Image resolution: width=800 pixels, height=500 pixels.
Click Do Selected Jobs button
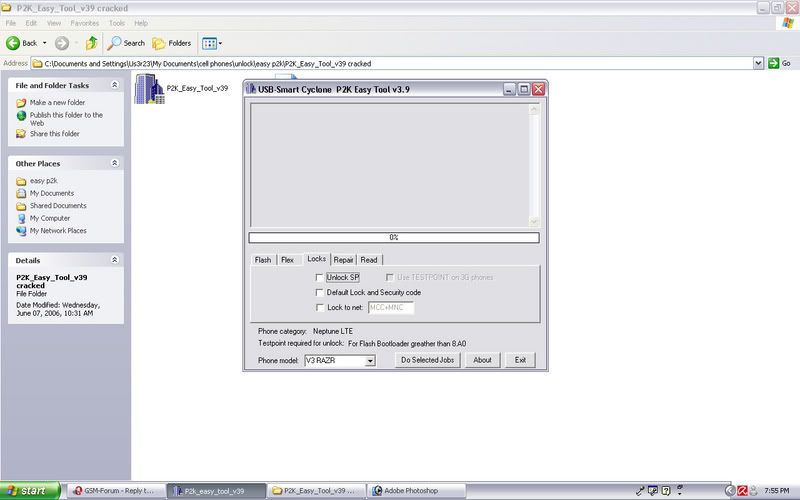click(428, 360)
